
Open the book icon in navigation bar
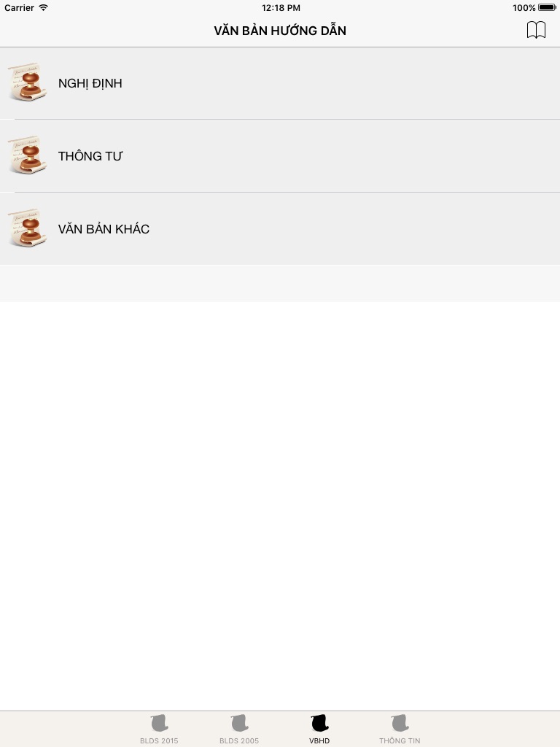pos(536,30)
